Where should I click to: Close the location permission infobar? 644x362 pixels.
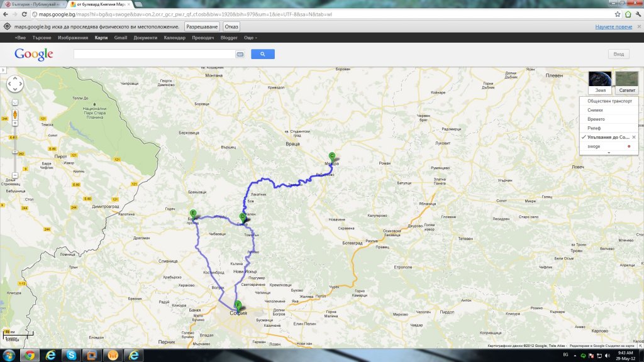click(x=639, y=26)
